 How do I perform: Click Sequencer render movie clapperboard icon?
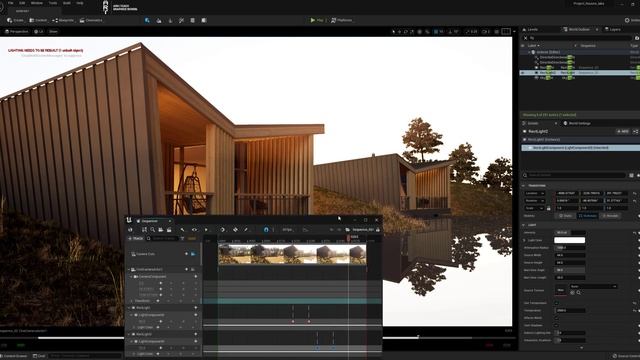(x=169, y=230)
